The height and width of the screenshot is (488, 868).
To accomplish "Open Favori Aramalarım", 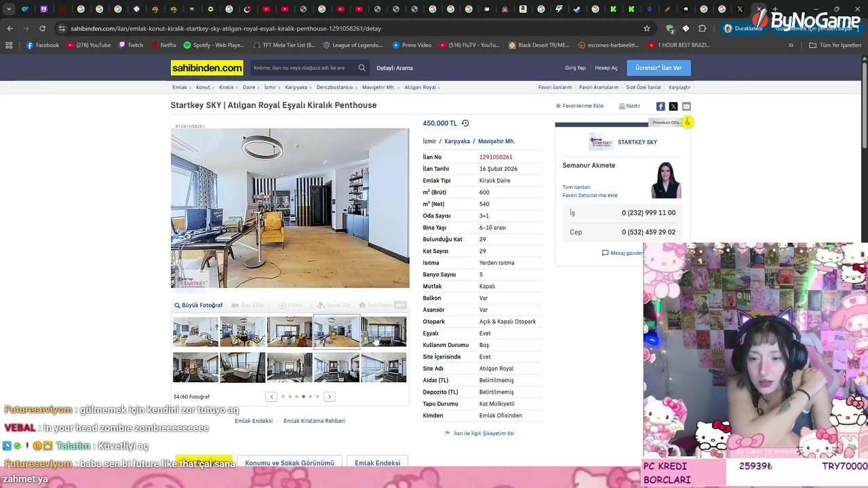I will click(x=599, y=87).
